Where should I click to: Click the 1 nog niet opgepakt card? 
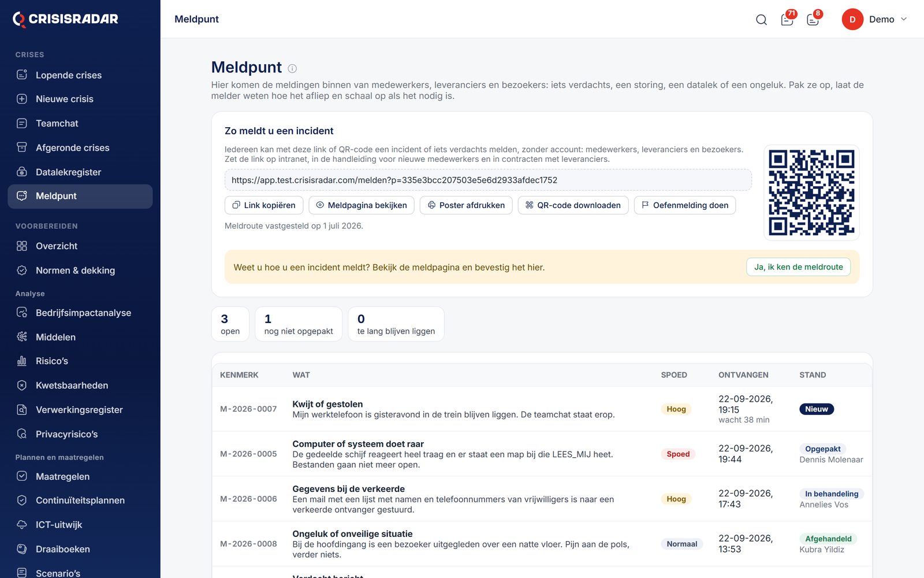point(299,324)
